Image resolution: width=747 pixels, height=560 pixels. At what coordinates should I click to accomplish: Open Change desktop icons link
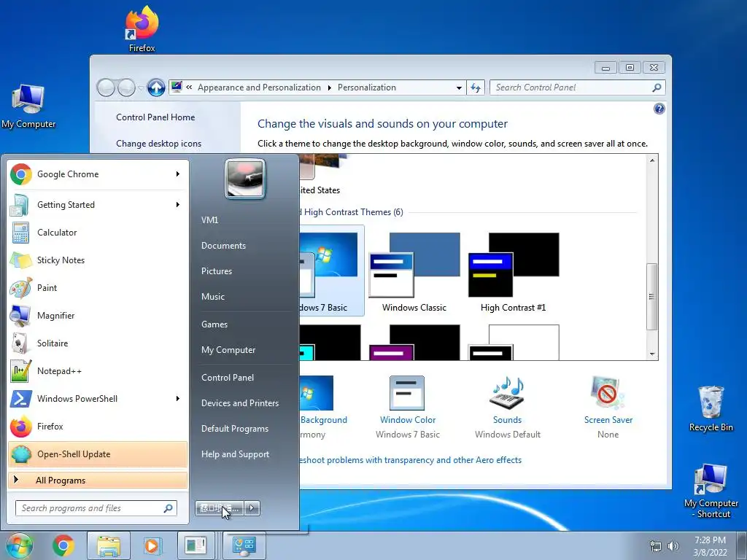pyautogui.click(x=158, y=144)
